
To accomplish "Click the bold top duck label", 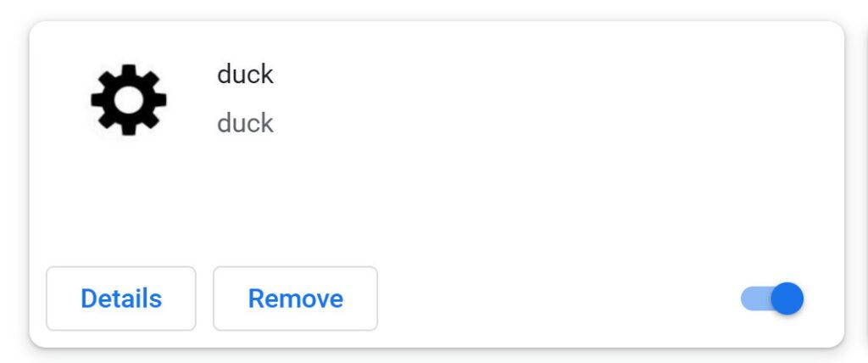I will click(245, 75).
